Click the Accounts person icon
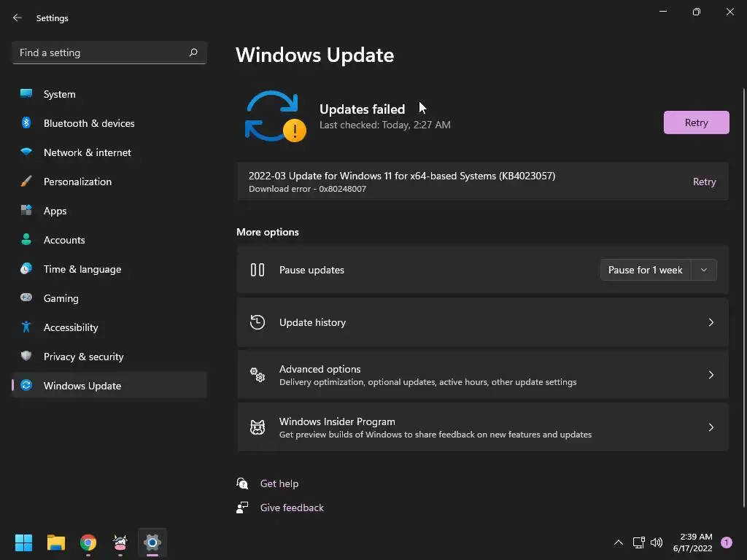The width and height of the screenshot is (747, 560). (26, 239)
